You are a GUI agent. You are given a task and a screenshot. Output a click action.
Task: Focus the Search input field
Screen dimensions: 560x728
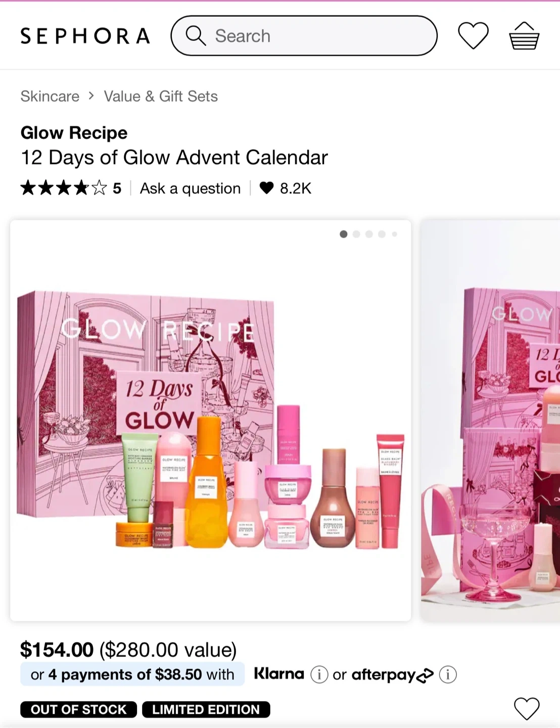pos(304,36)
